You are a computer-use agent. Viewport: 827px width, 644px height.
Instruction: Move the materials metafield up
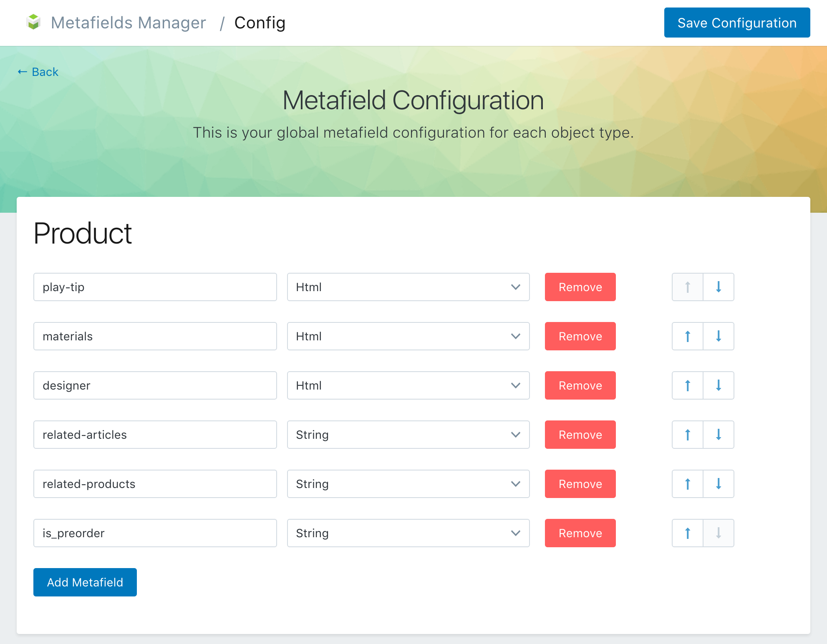click(687, 336)
